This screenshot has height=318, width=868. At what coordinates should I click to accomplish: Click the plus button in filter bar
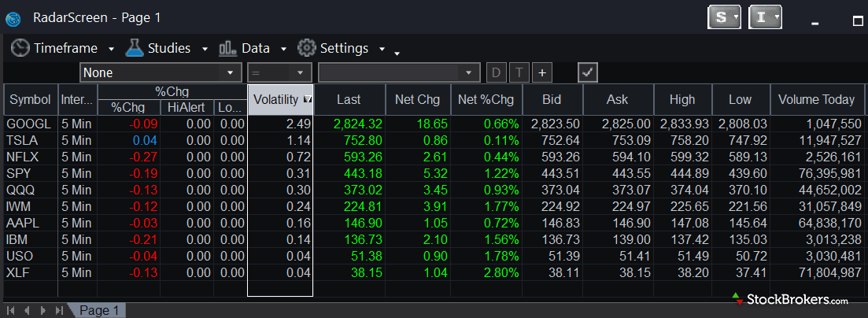coord(541,72)
